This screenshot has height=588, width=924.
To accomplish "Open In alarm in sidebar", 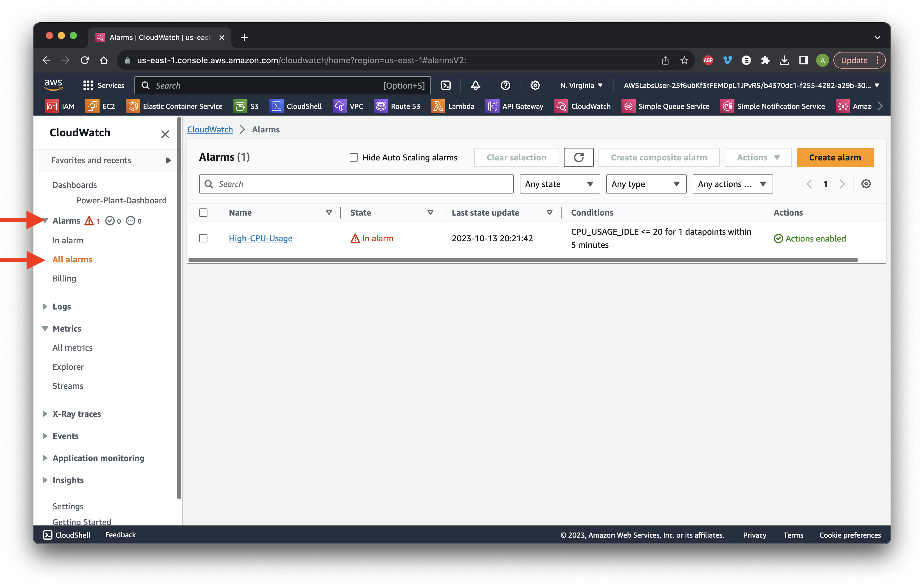I will tap(68, 240).
